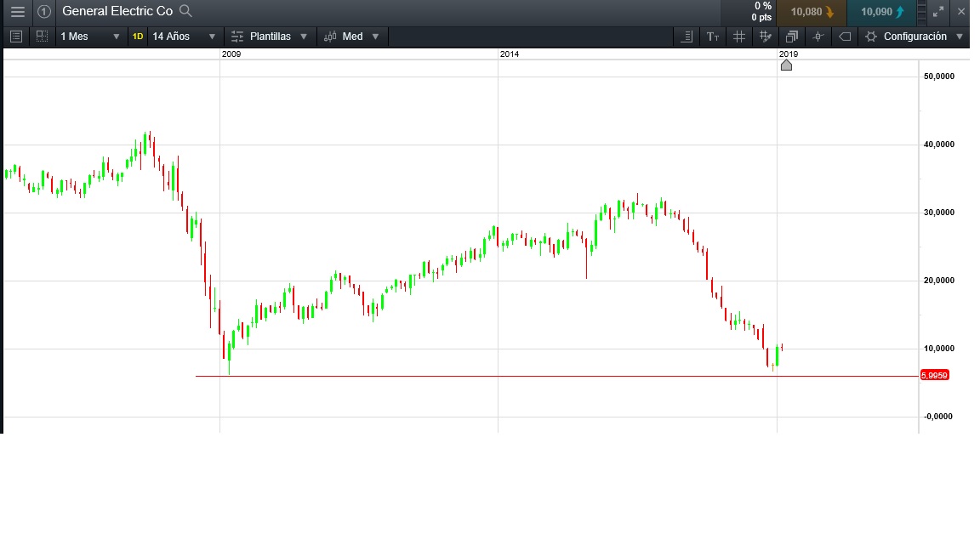The image size is (980, 551).
Task: Click the red 5,9959 price label
Action: [x=934, y=376]
